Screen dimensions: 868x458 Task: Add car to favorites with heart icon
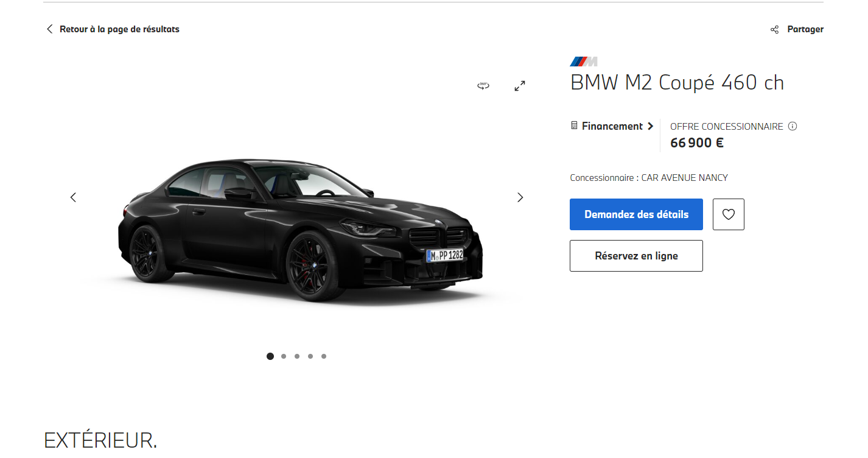tap(728, 214)
